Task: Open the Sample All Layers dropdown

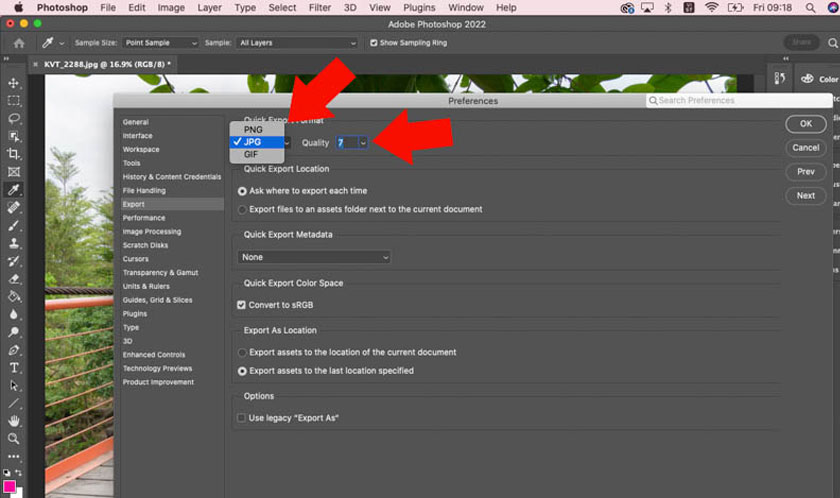Action: [297, 43]
